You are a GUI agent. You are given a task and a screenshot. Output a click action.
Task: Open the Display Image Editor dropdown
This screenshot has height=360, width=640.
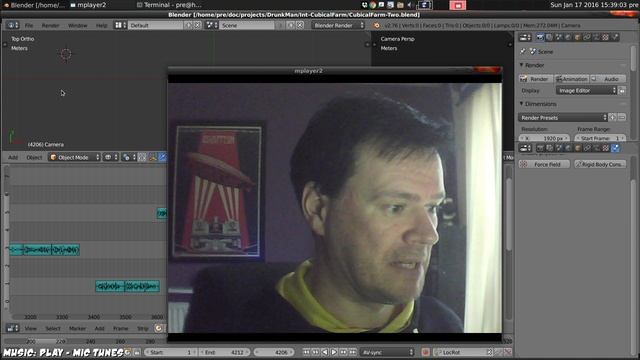click(586, 91)
